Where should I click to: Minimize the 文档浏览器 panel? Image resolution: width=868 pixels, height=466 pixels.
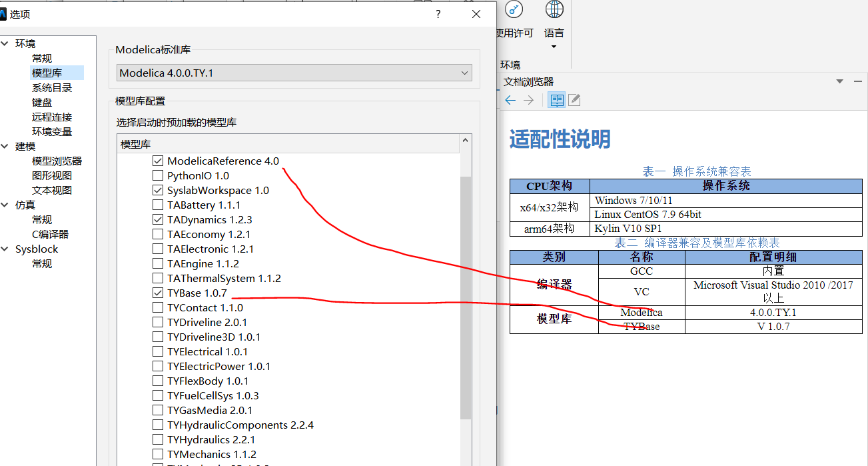tap(858, 81)
